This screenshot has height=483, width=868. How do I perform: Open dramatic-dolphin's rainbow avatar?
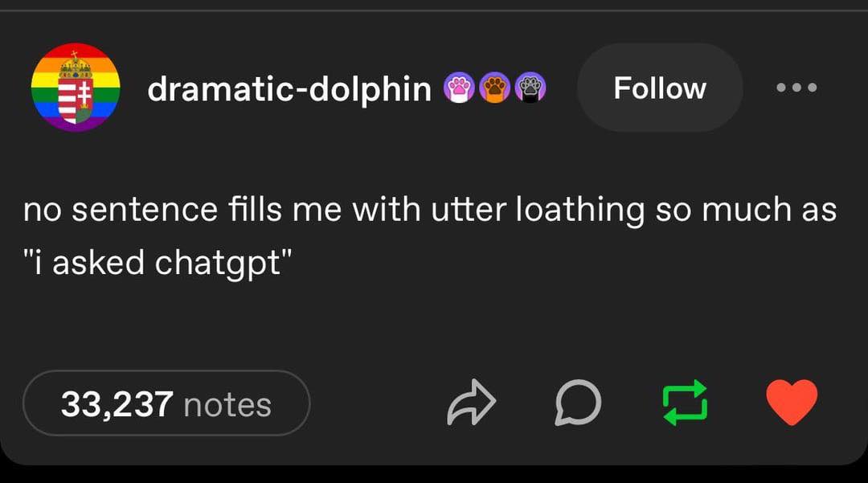click(76, 88)
